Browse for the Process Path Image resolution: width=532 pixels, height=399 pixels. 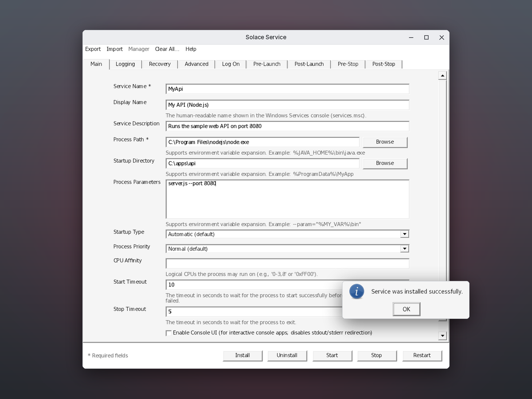(385, 142)
